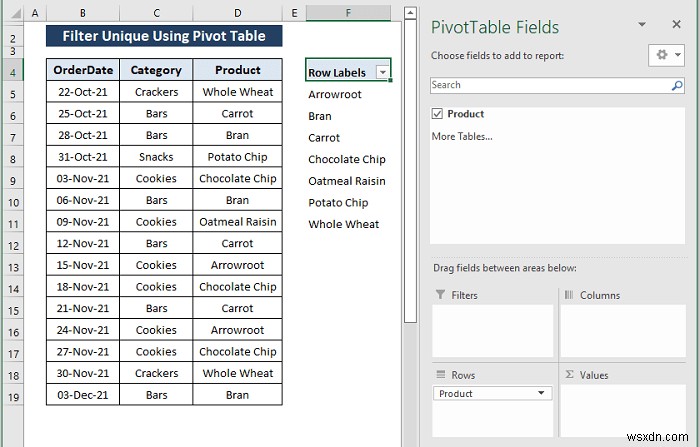This screenshot has height=447, width=700.
Task: Click the Select All corner triangle
Action: pyautogui.click(x=15, y=13)
